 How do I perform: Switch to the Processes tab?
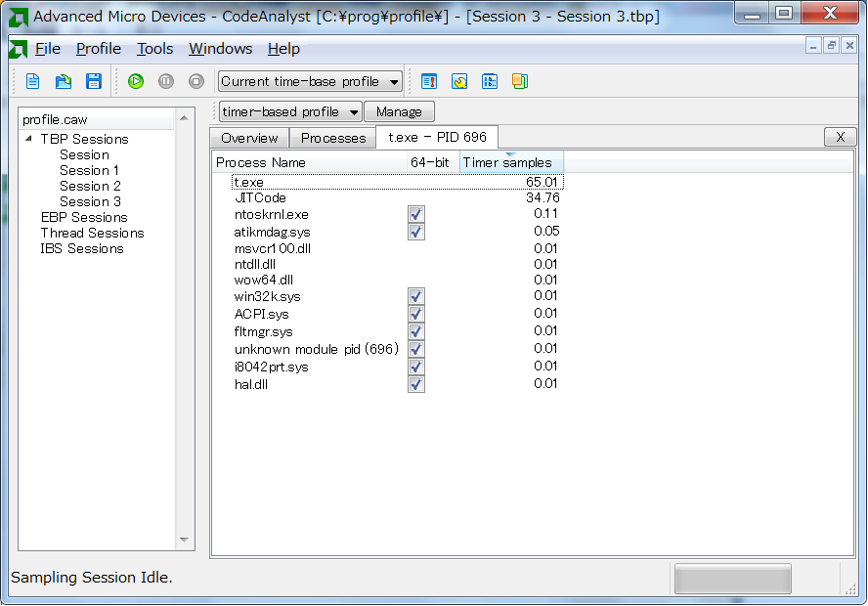tap(332, 138)
